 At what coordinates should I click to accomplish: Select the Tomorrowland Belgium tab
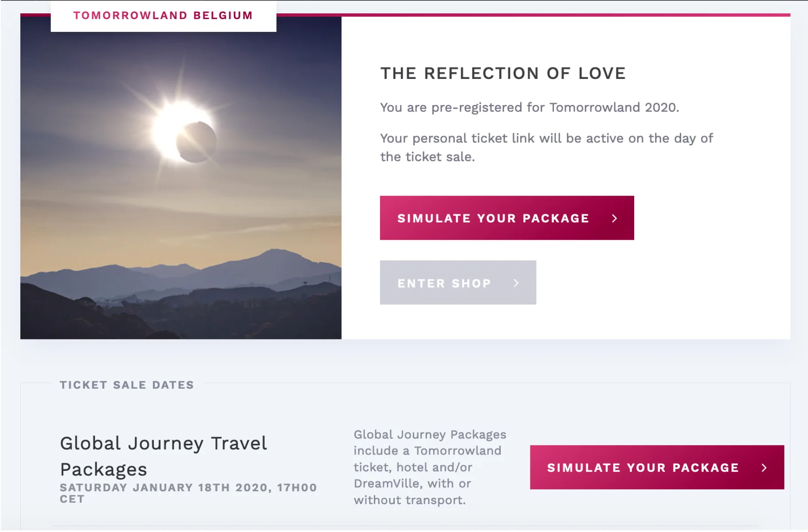[163, 16]
